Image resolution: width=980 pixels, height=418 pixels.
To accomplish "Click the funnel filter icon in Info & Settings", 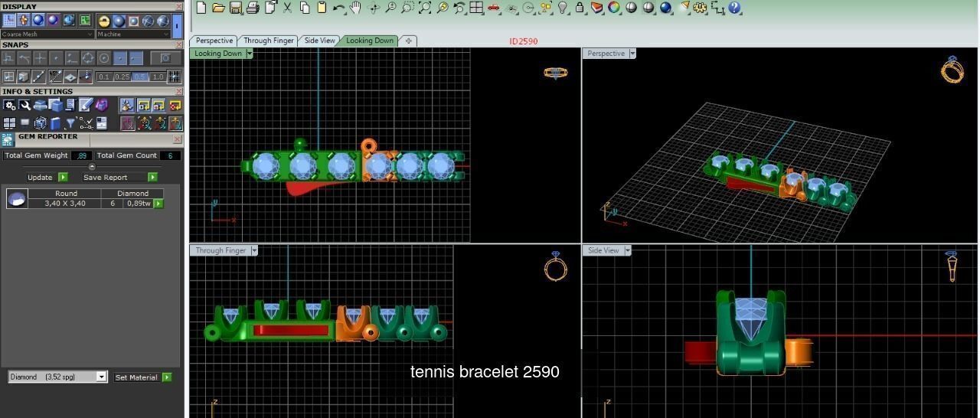I will [70, 122].
